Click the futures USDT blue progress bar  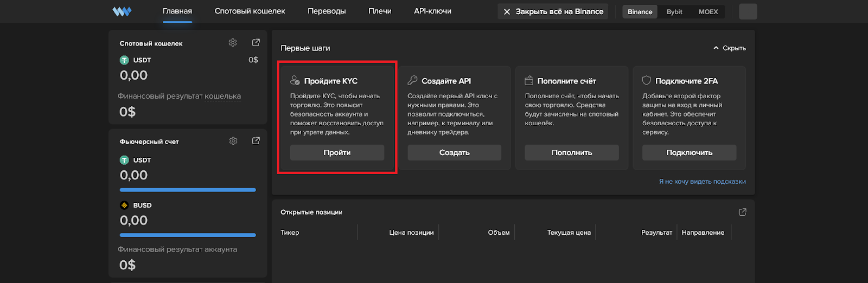coord(188,190)
